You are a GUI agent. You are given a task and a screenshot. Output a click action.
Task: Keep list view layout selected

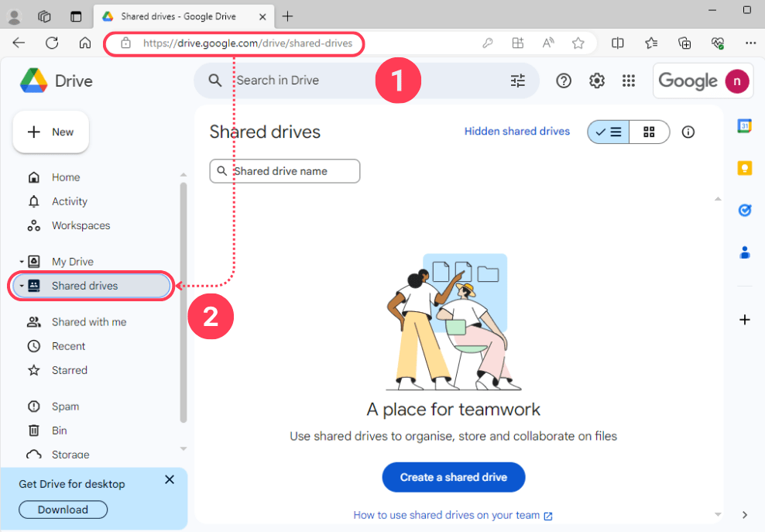pyautogui.click(x=608, y=132)
